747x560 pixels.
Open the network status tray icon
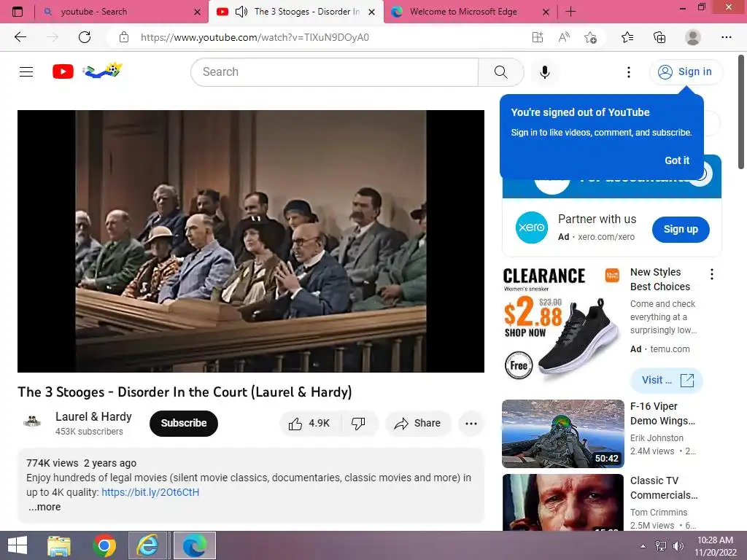pyautogui.click(x=661, y=546)
